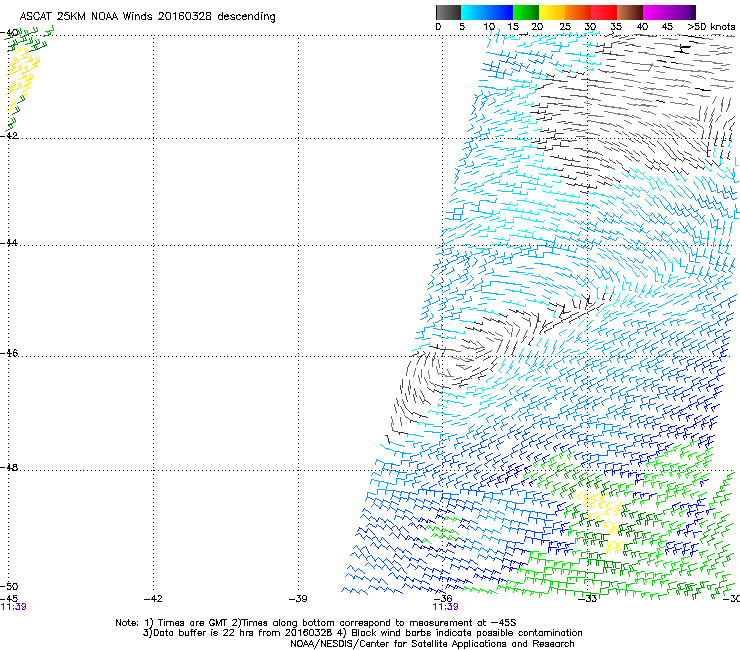Click the -33 longitude label at bottom
740x650 pixels.
click(587, 599)
